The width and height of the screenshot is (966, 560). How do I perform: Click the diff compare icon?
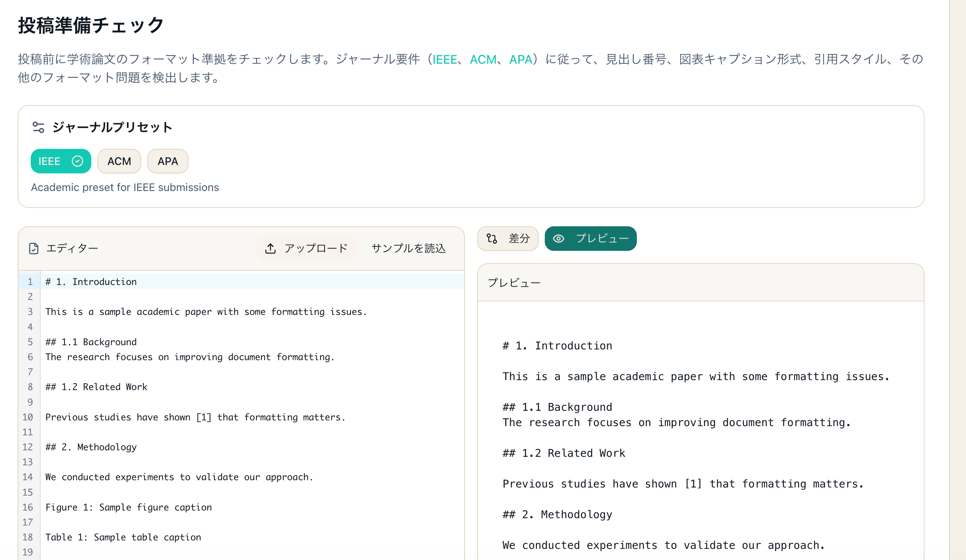[x=492, y=239]
